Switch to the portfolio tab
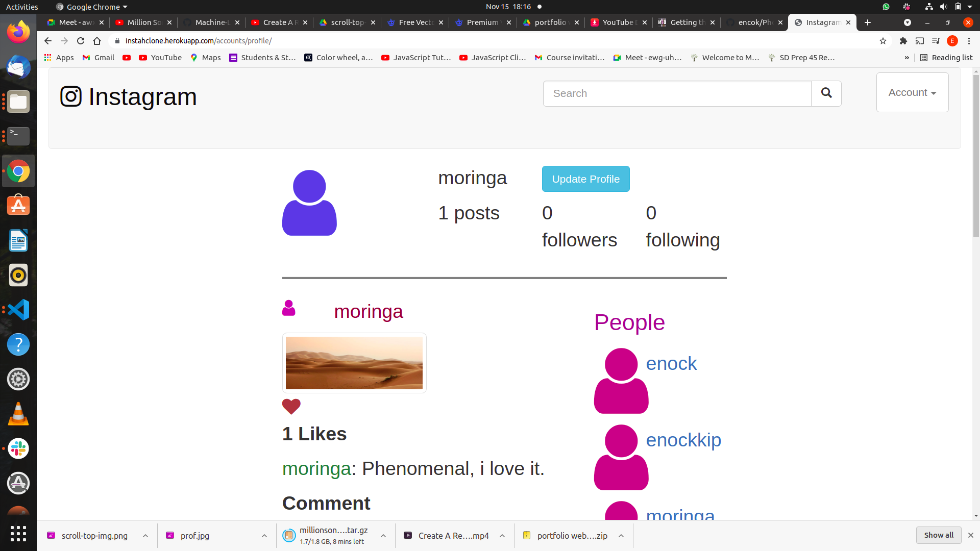 550,22
